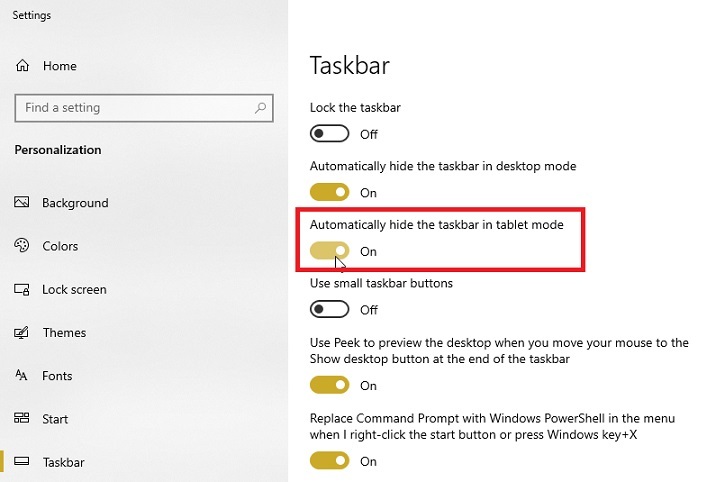Open the Start personalization page
The width and height of the screenshot is (725, 482).
coord(55,419)
